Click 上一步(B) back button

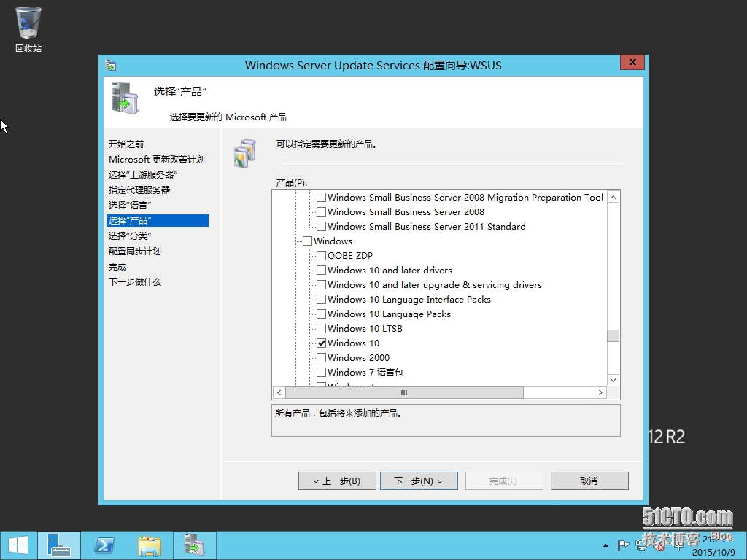pyautogui.click(x=337, y=481)
